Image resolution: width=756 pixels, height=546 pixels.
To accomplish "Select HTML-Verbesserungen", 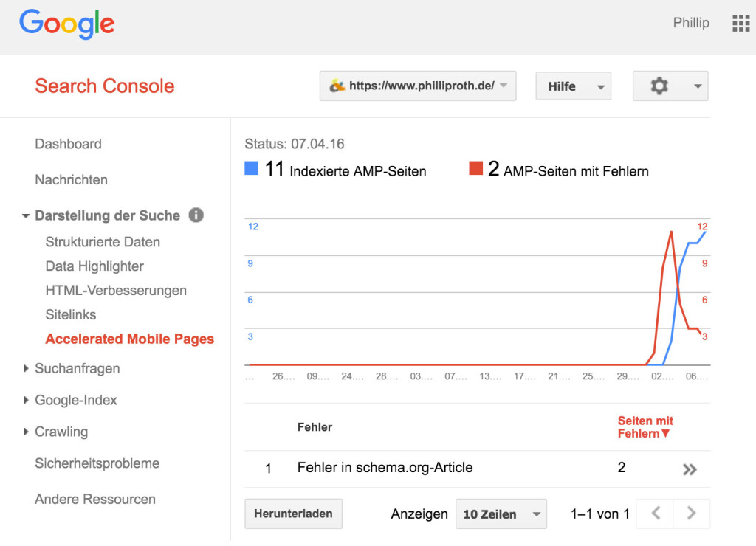I will 116,291.
